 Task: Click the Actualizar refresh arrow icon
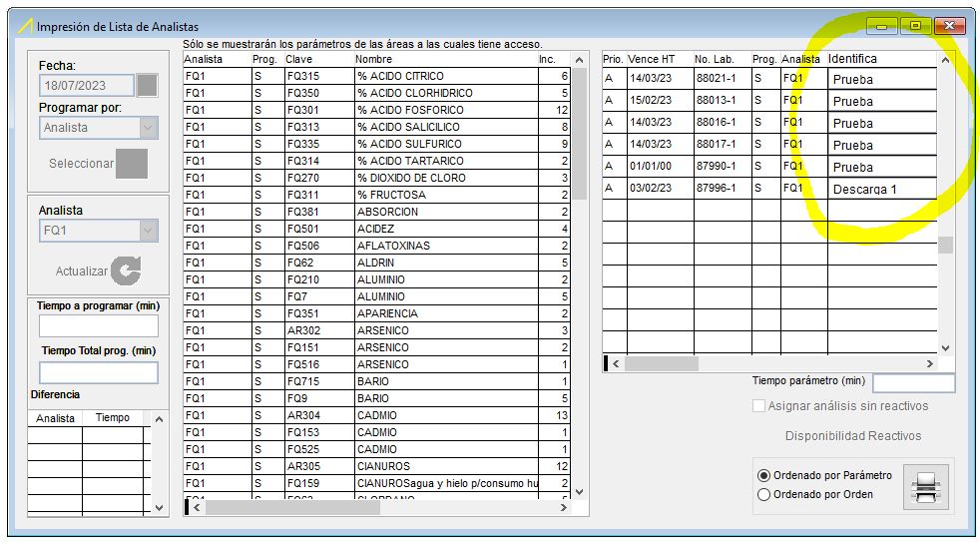[126, 271]
